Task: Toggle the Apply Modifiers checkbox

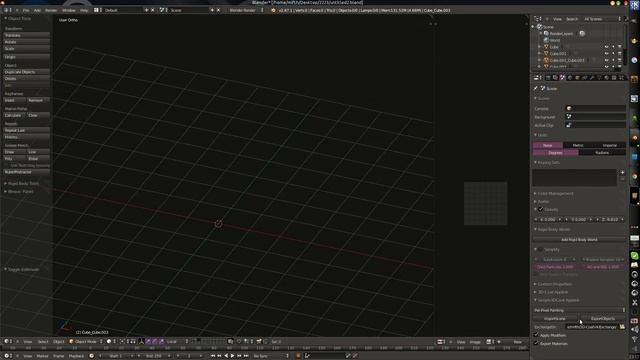Action: [x=536, y=335]
